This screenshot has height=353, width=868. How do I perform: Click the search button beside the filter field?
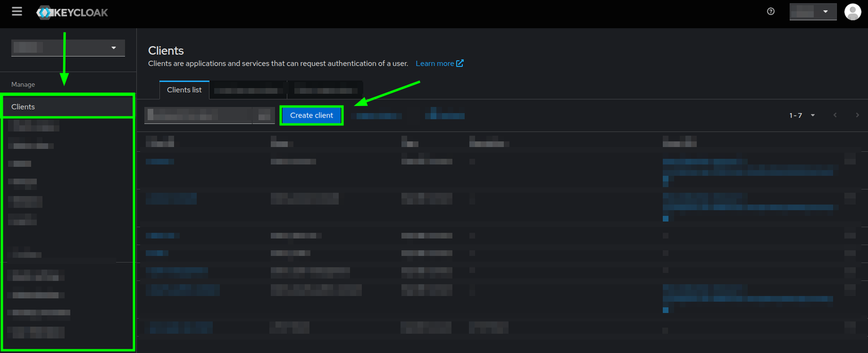point(264,115)
